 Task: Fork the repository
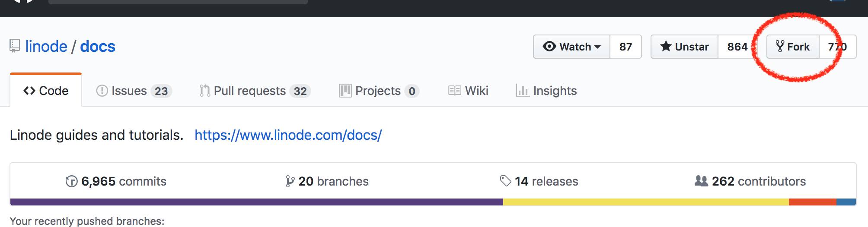[x=793, y=47]
